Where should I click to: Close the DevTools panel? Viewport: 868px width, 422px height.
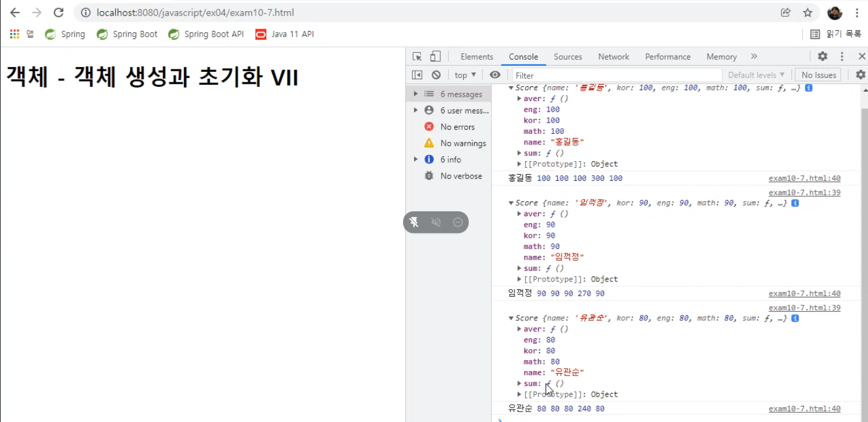point(861,56)
